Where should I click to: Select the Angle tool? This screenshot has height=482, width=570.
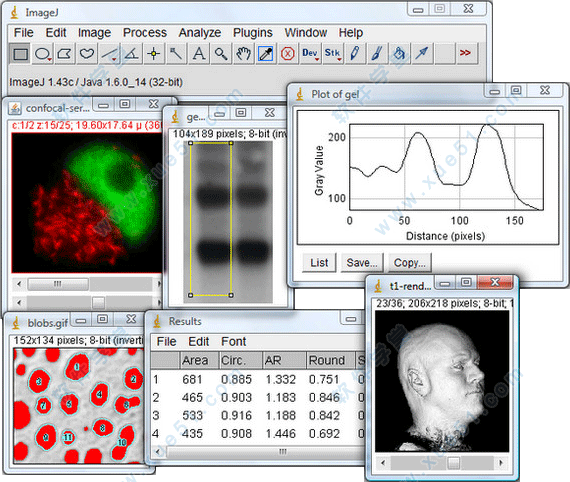point(132,54)
